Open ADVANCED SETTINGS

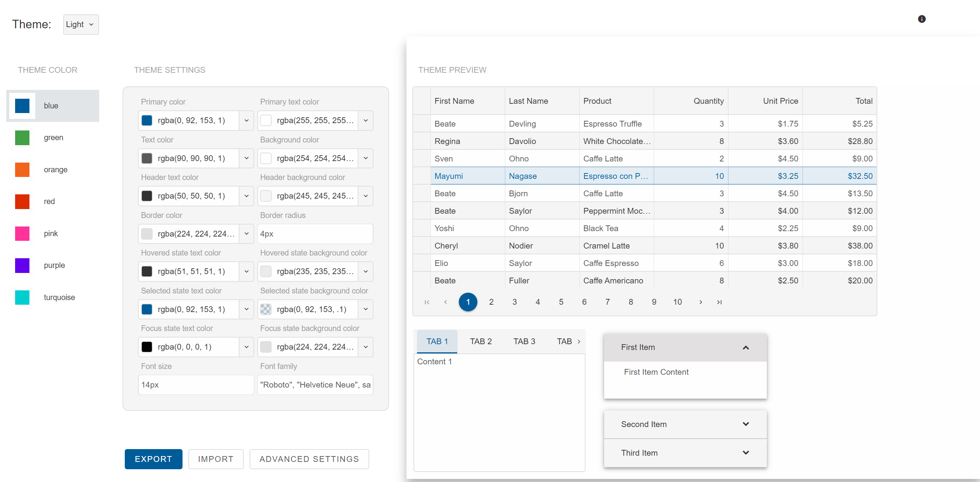click(x=309, y=459)
